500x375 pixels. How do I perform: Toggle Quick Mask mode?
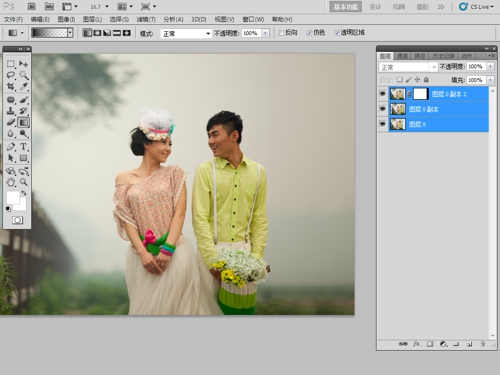pyautogui.click(x=17, y=220)
